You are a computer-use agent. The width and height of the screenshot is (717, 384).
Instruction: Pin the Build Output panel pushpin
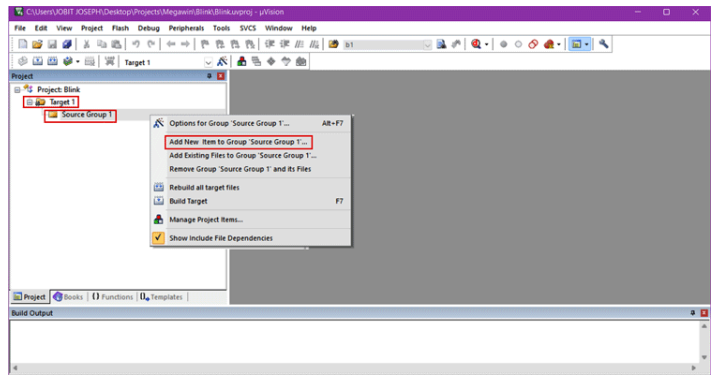click(x=692, y=313)
